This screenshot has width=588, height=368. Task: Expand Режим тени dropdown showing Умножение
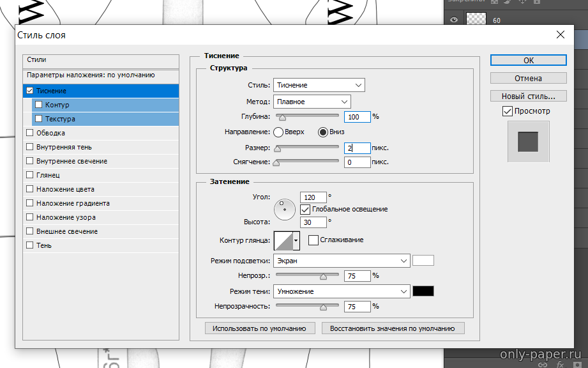pyautogui.click(x=341, y=291)
